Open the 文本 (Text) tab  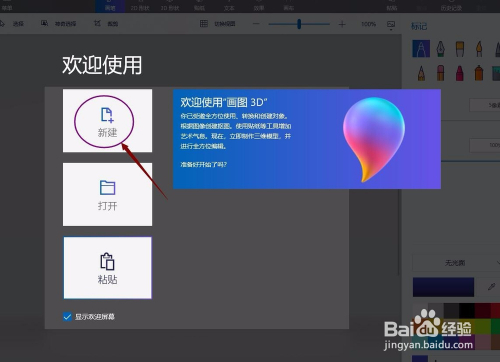pos(229,6)
